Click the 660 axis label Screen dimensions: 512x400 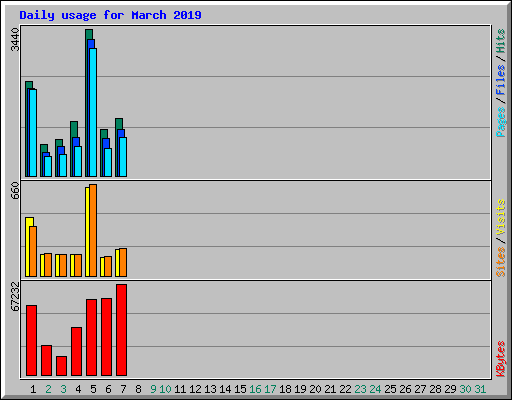15,191
